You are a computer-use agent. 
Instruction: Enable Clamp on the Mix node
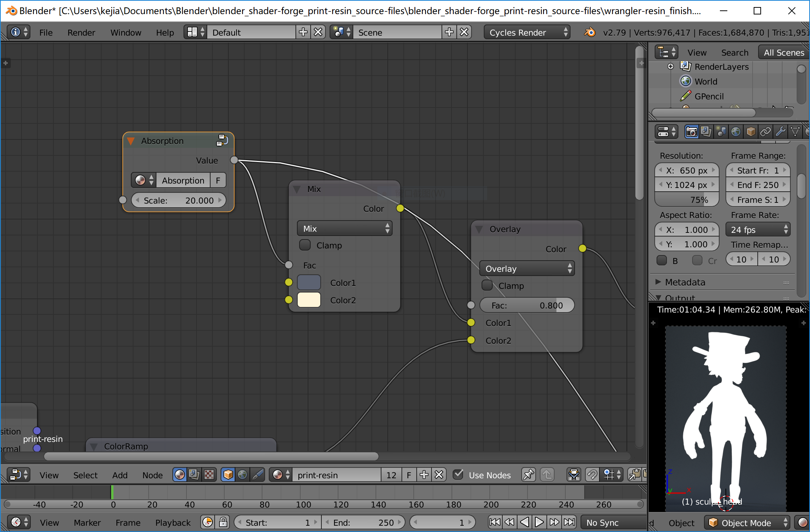(305, 245)
